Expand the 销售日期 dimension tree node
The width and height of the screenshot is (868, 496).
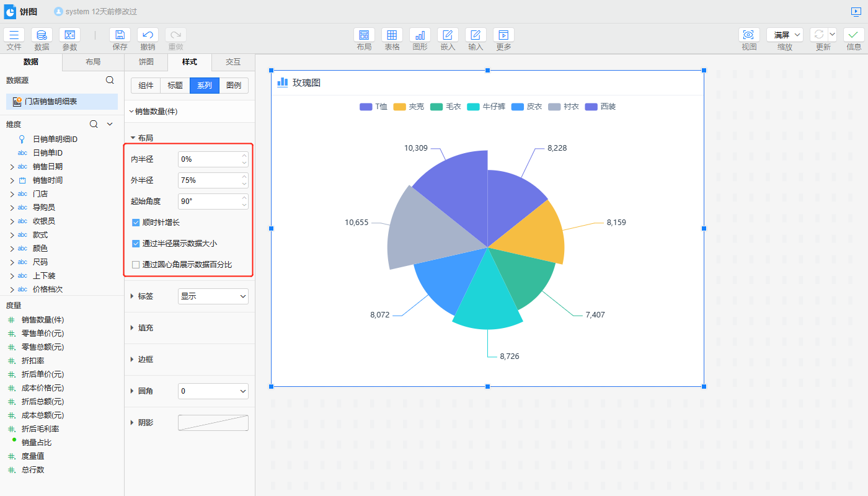(12, 167)
